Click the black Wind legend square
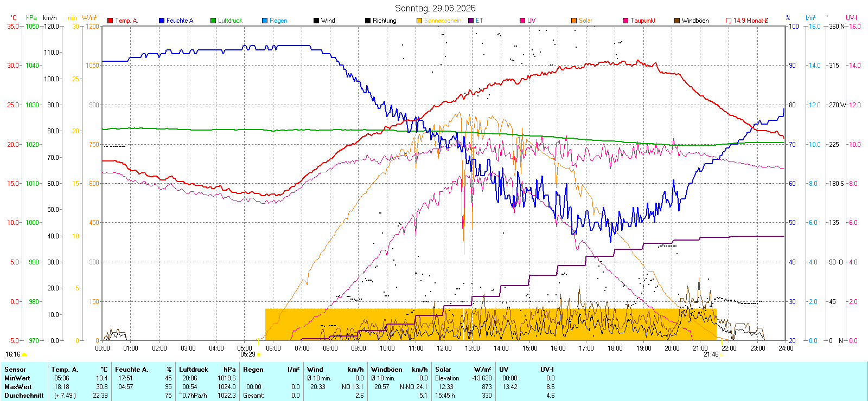The image size is (868, 401). point(316,21)
